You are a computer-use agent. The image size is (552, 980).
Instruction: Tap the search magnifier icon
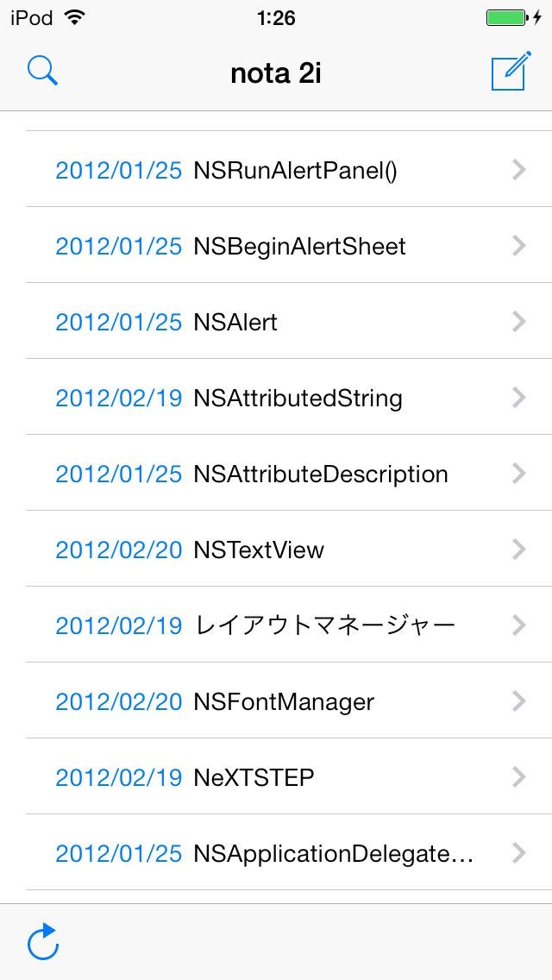pyautogui.click(x=42, y=72)
